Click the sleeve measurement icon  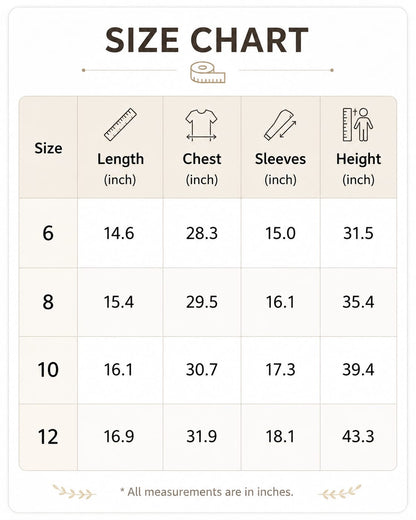[x=280, y=124]
